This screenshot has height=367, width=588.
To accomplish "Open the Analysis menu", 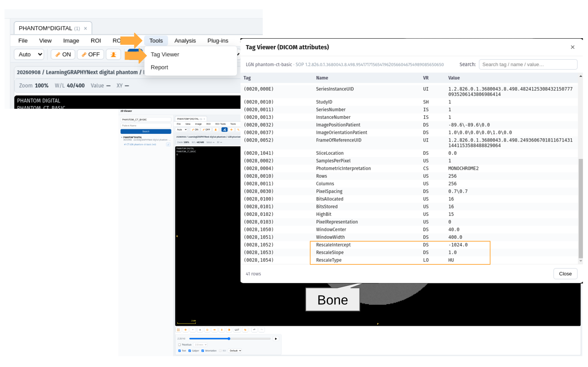I will (x=185, y=41).
